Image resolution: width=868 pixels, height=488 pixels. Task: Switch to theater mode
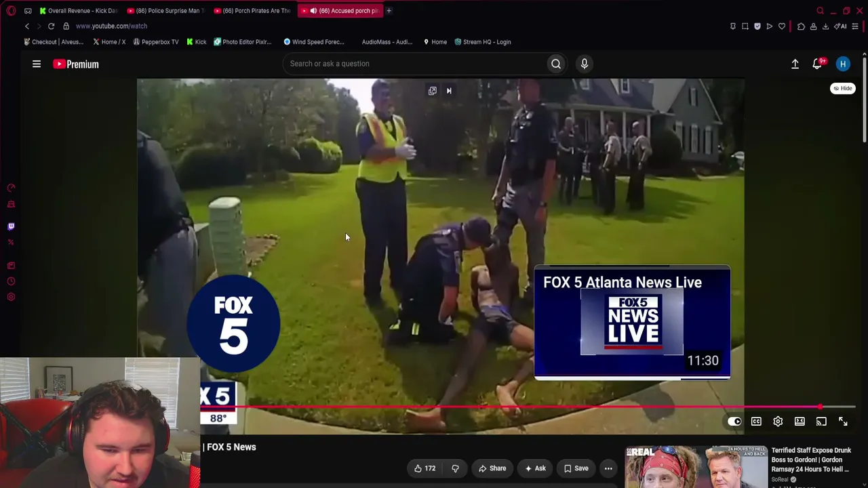click(x=800, y=422)
